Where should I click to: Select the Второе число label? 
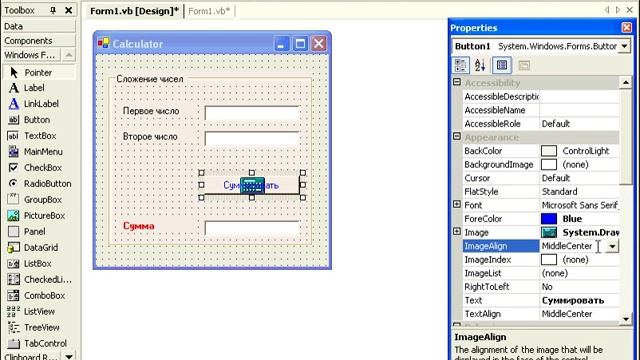point(150,137)
